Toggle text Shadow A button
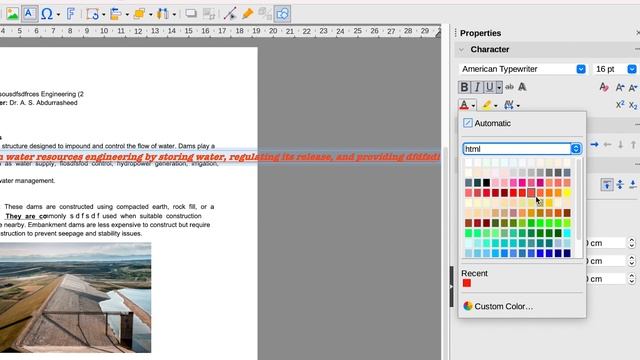The image size is (640, 360). click(522, 87)
